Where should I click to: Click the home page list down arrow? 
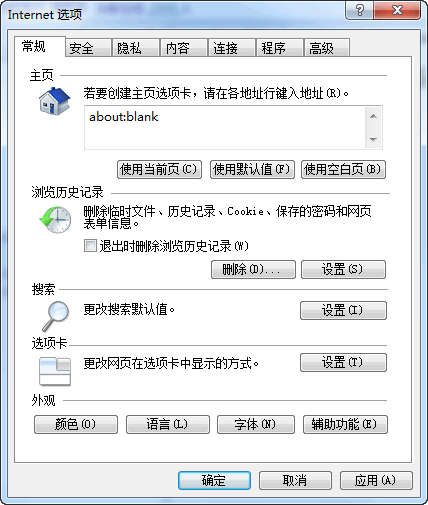pos(373,139)
